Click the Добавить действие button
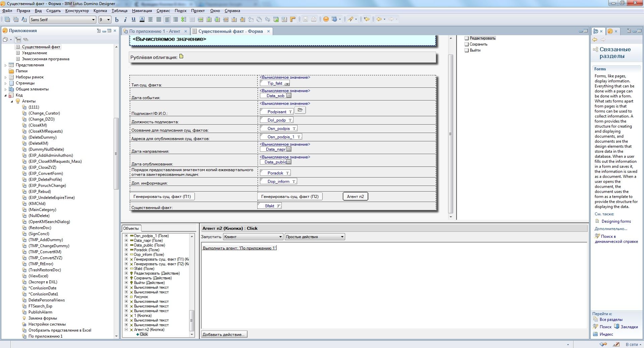This screenshot has width=644, height=348. click(x=224, y=334)
